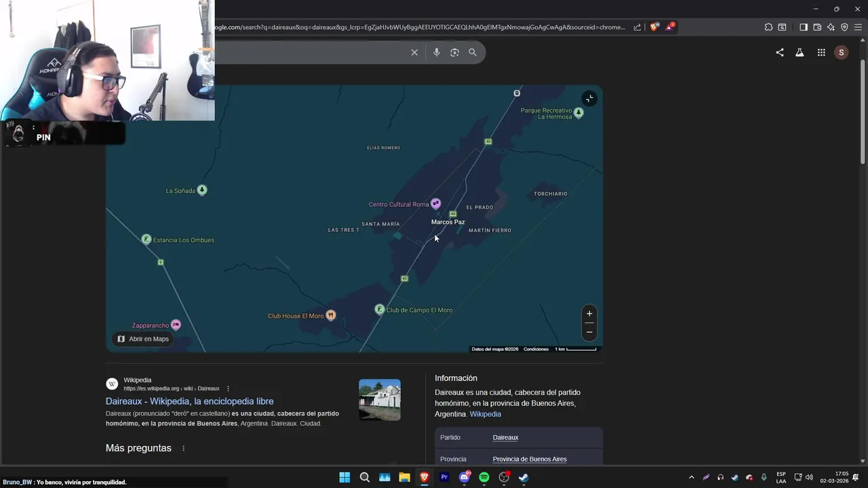Open the Google apps grid

[821, 52]
